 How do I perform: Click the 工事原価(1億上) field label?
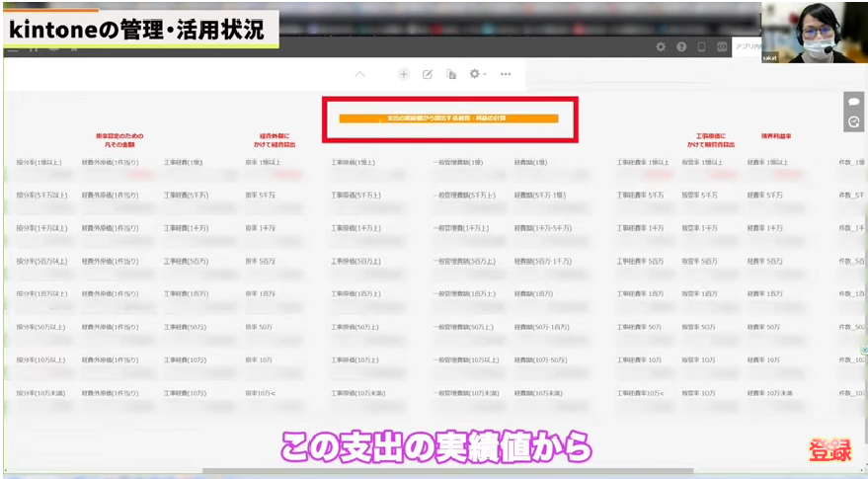(x=354, y=162)
